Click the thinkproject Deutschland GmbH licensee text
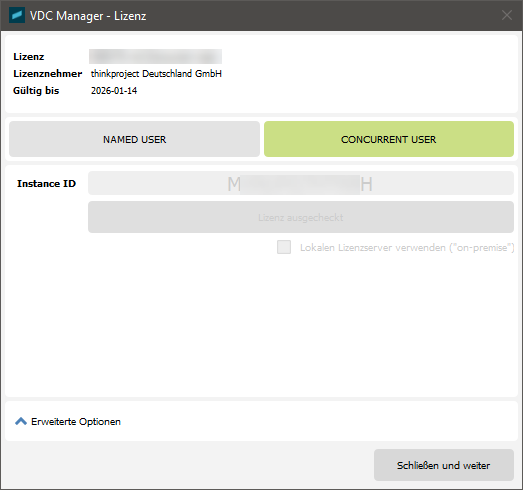Viewport: 523px width, 490px height. [156, 74]
